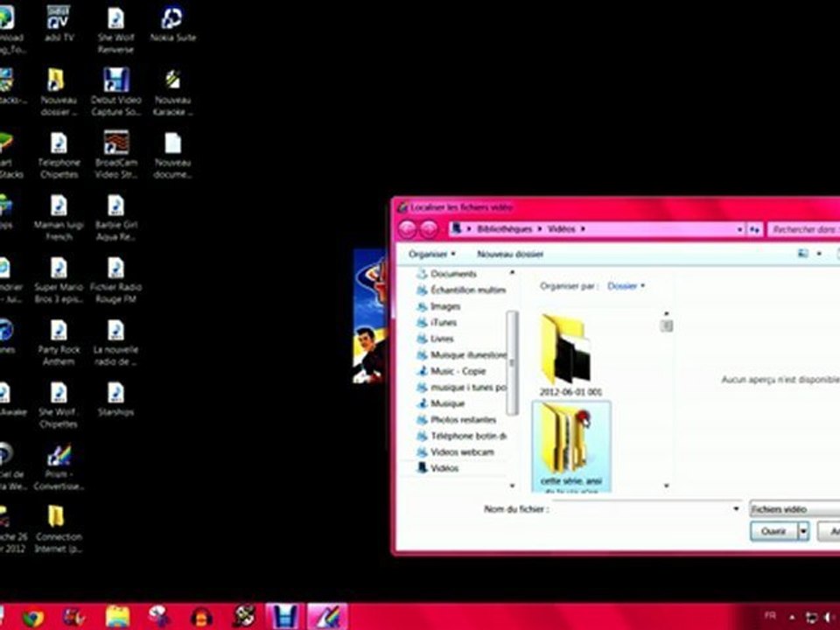This screenshot has height=630, width=840.
Task: Select the Starships audio file
Action: pos(115,400)
